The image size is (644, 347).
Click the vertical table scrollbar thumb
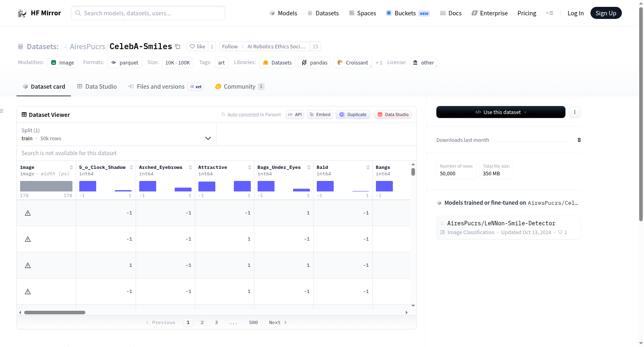(x=413, y=172)
